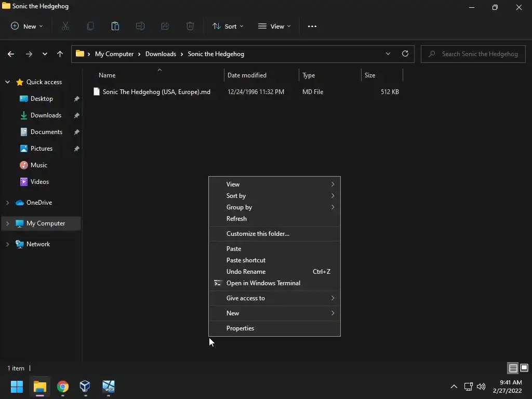Unpin Desktop using its pin icon
Image resolution: width=532 pixels, height=399 pixels.
coord(77,99)
